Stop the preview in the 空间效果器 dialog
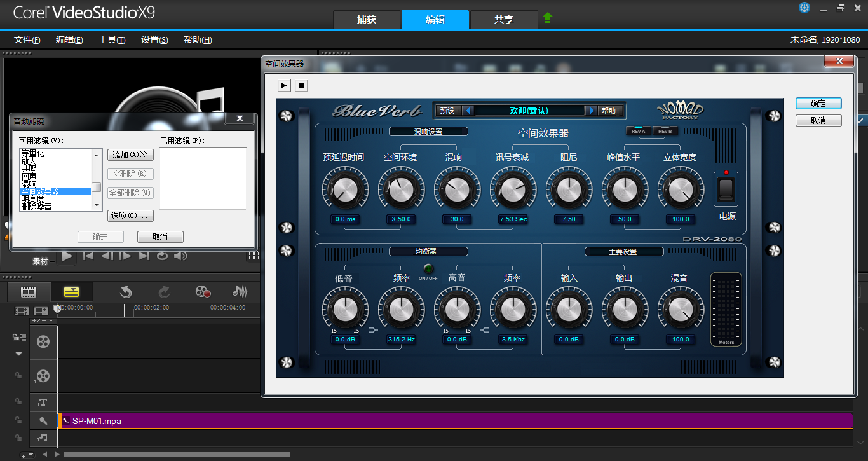 click(302, 85)
